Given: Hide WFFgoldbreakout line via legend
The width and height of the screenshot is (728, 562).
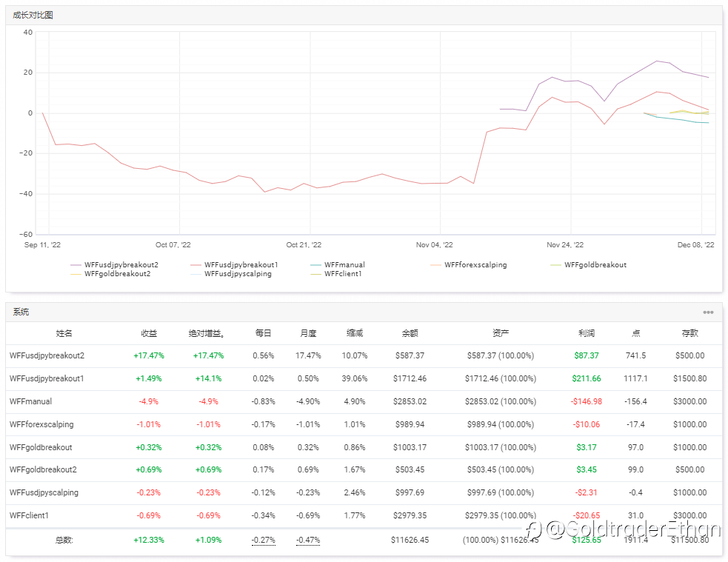Looking at the screenshot, I should tap(588, 265).
